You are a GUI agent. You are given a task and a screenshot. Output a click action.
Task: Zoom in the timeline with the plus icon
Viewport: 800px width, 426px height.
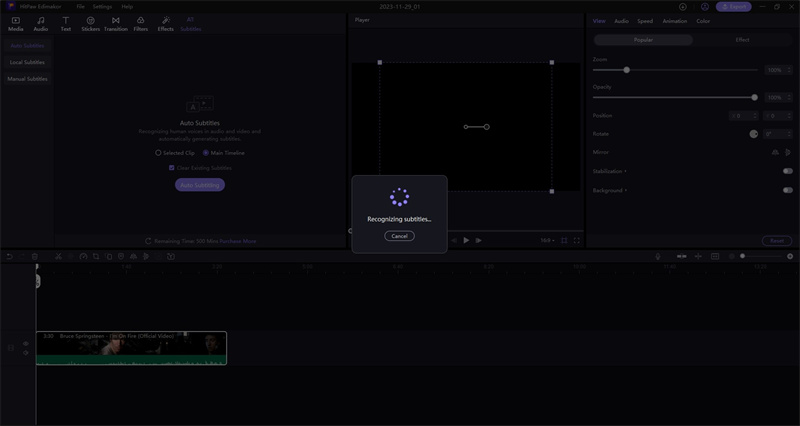[x=790, y=257]
